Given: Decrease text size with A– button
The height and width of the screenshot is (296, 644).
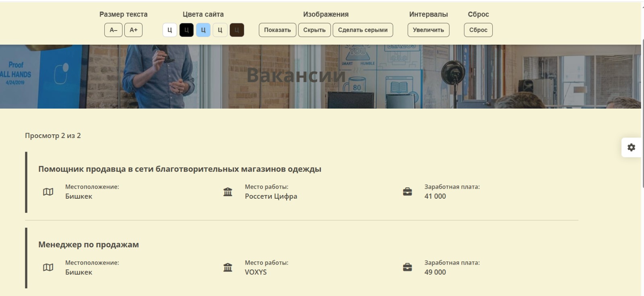Looking at the screenshot, I should click(x=113, y=30).
